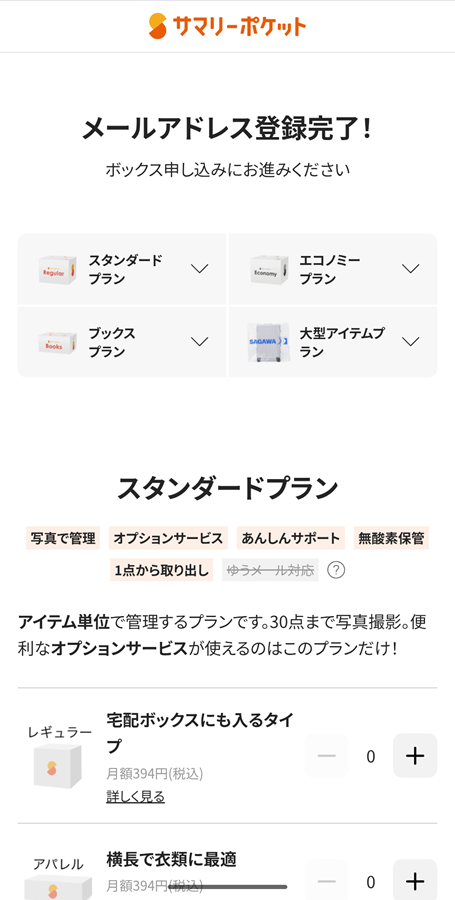The height and width of the screenshot is (900, 455).
Task: Select the 写真で管理 feature tag
Action: [x=63, y=538]
